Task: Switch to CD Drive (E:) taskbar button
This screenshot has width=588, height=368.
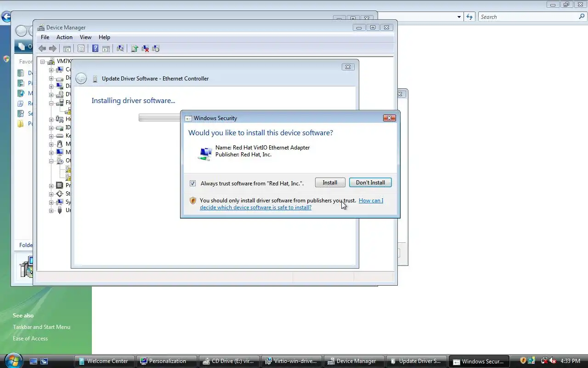Action: click(x=229, y=361)
